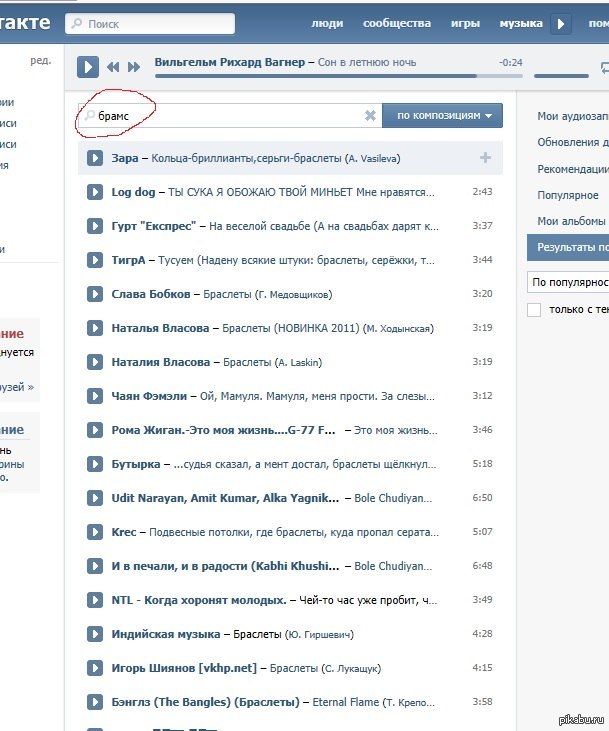609x731 pixels.
Task: Play the Бутырка track
Action: (95, 464)
